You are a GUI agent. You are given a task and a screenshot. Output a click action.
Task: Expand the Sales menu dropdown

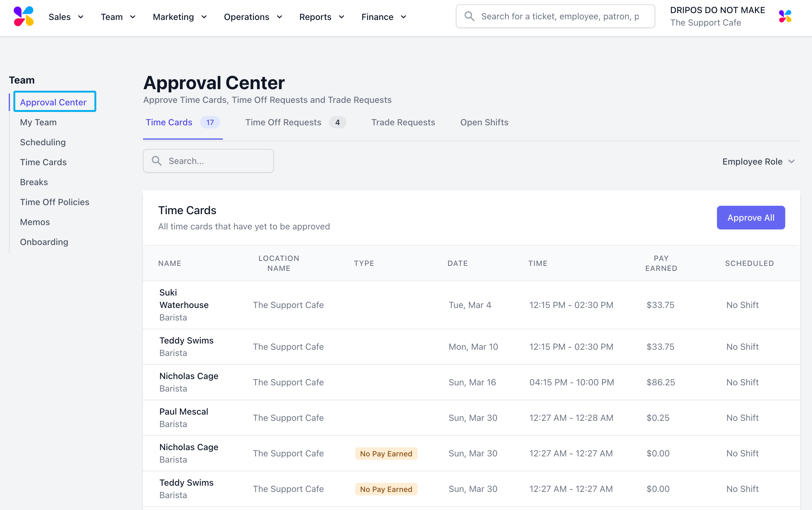click(x=66, y=17)
